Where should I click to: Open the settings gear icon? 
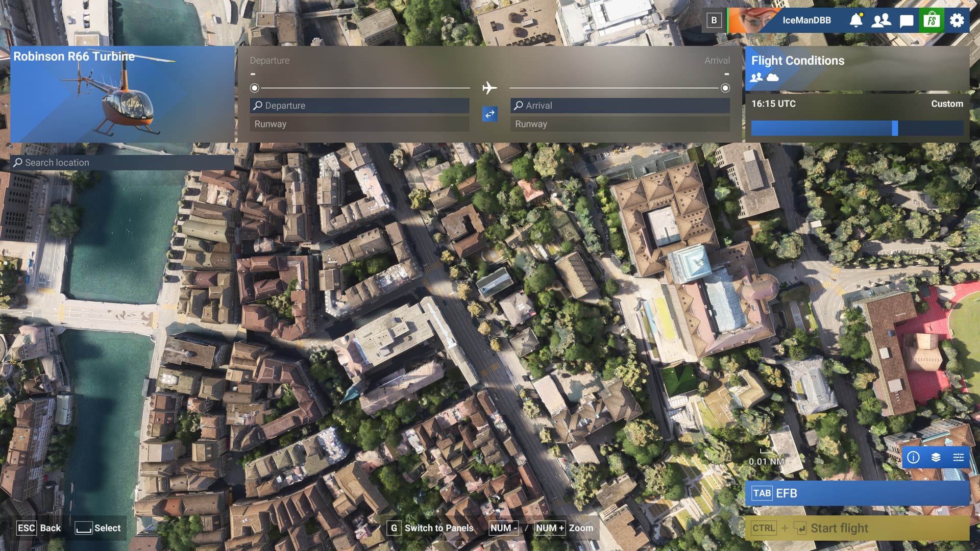coord(957,20)
